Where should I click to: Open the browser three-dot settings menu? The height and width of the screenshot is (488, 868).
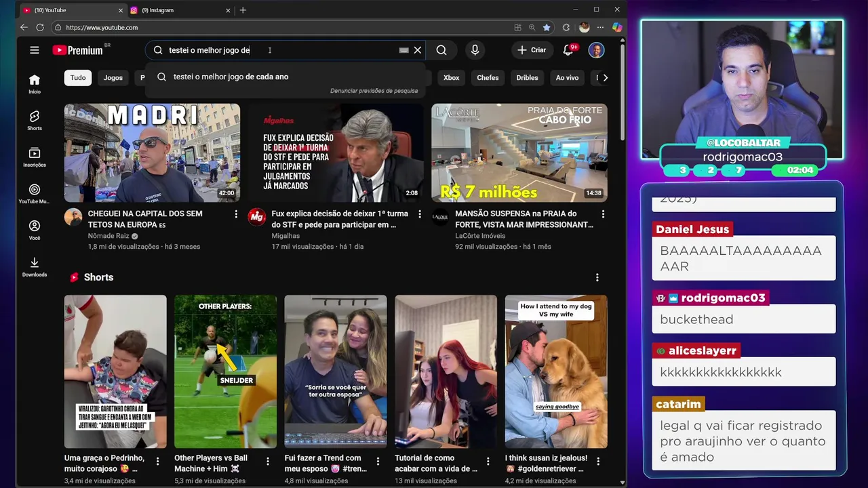[x=600, y=27]
